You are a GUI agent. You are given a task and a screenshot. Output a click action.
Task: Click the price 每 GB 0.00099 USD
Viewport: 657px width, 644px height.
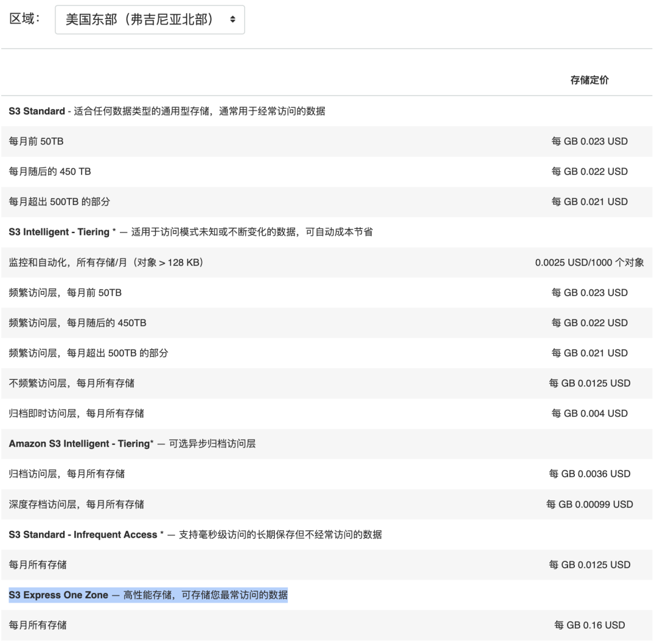tap(589, 505)
